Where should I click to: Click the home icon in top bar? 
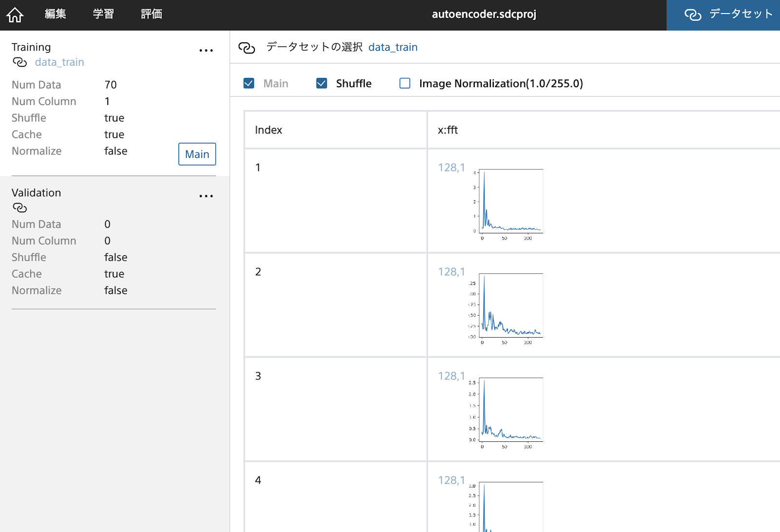(x=15, y=15)
